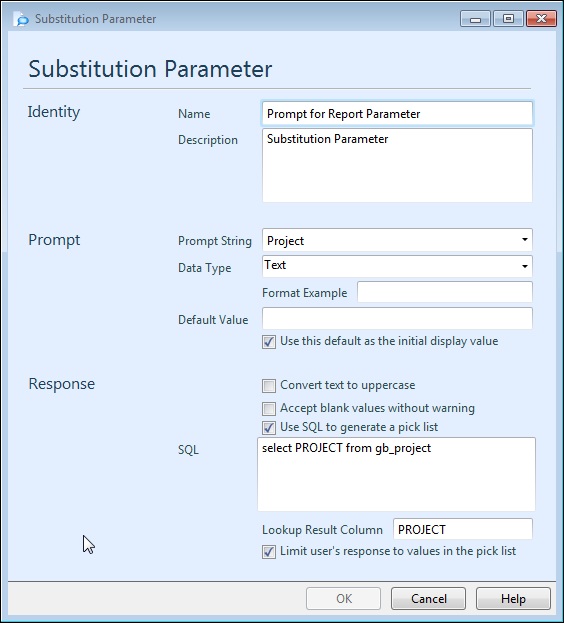The image size is (564, 623).
Task: Click the Substitution Parameter title bar icon
Action: 21,19
